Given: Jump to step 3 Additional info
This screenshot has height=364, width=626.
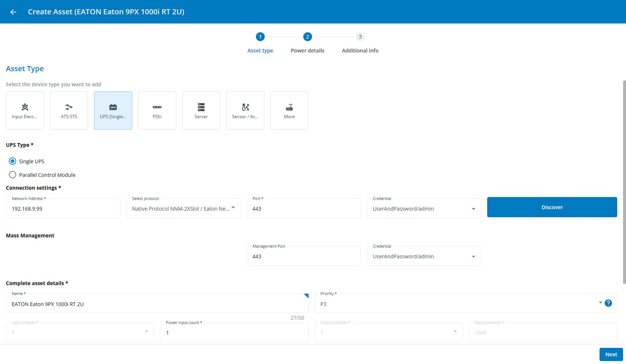Looking at the screenshot, I should tap(360, 37).
